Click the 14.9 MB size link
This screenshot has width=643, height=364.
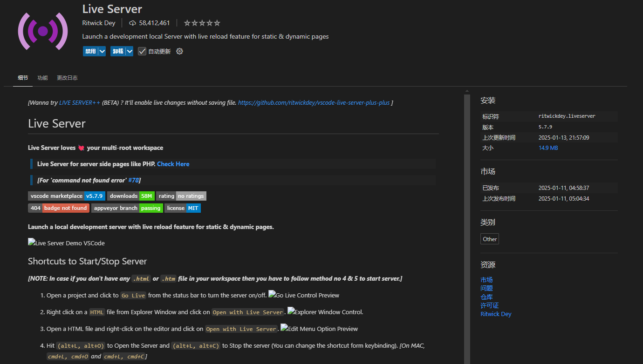pos(548,148)
